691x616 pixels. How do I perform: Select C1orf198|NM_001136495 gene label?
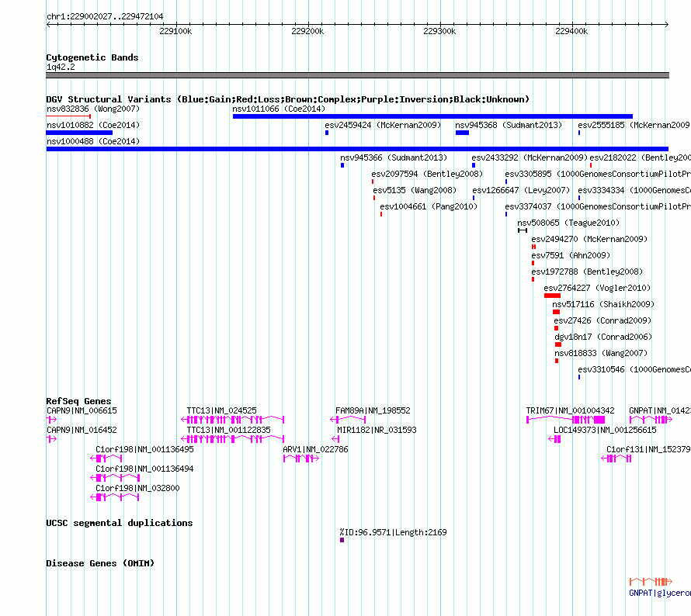(144, 449)
